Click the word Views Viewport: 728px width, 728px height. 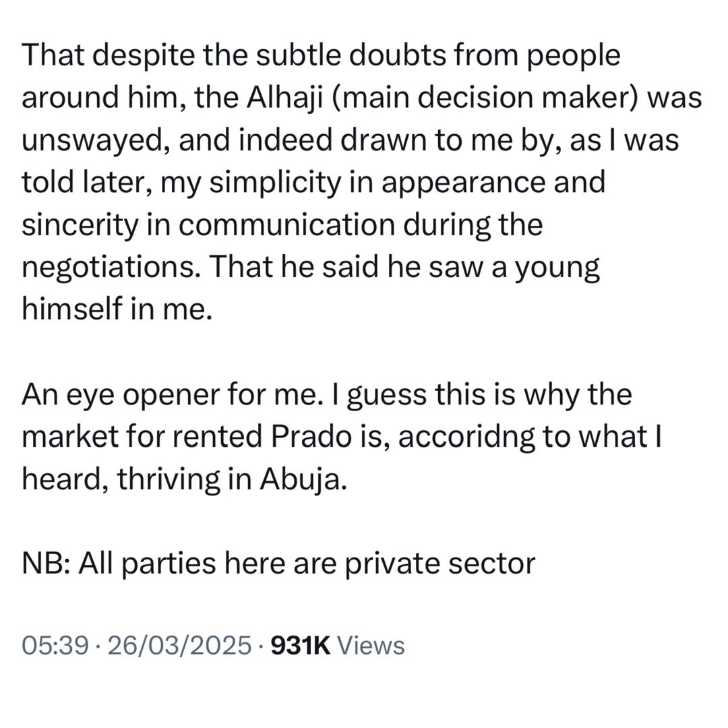(370, 646)
